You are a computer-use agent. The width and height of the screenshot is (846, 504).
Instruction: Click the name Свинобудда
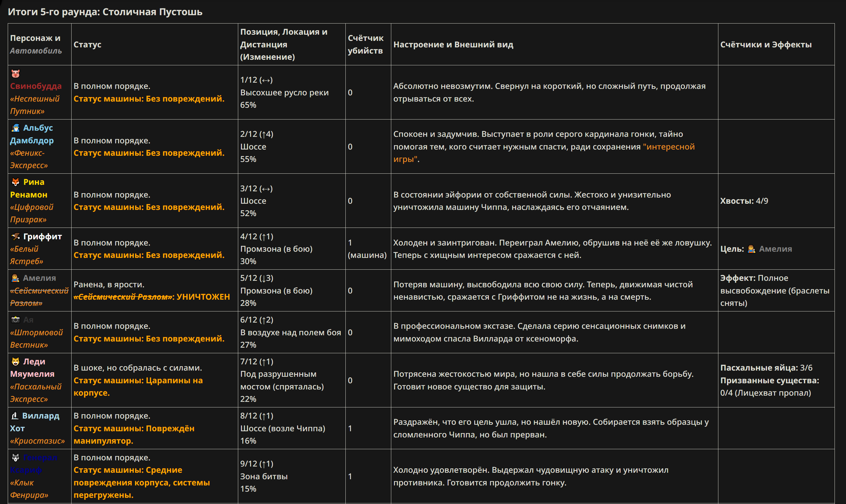click(36, 86)
